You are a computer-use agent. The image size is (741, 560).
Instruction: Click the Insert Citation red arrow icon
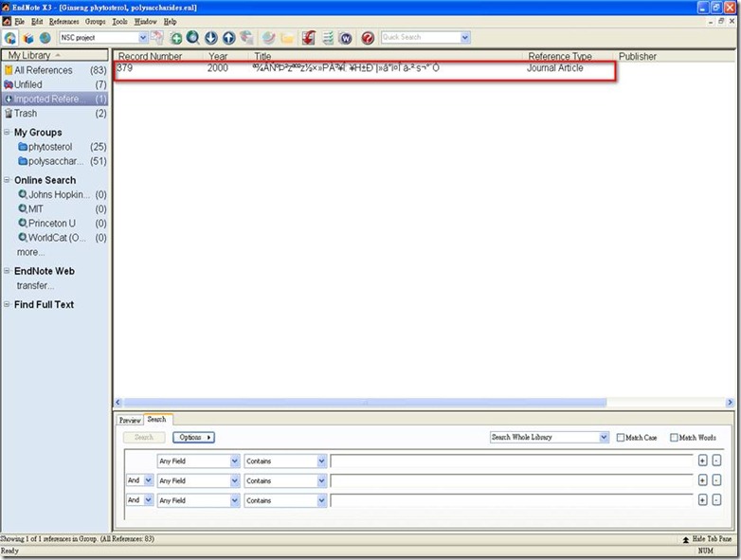click(x=309, y=37)
